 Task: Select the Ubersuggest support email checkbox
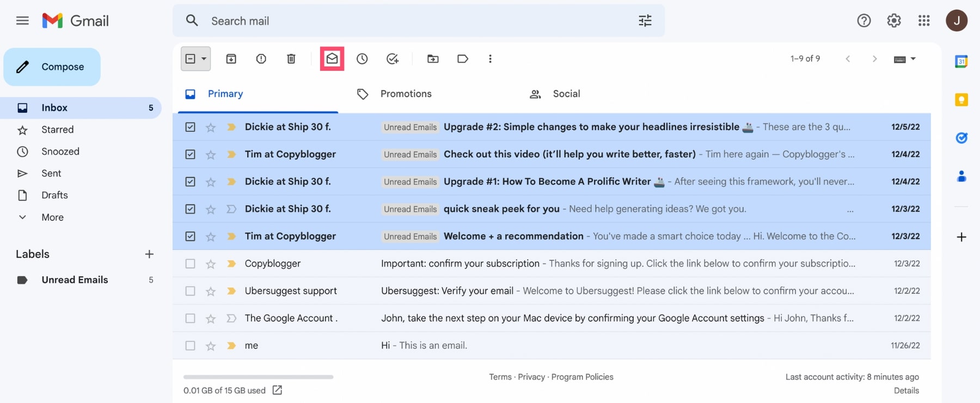190,291
